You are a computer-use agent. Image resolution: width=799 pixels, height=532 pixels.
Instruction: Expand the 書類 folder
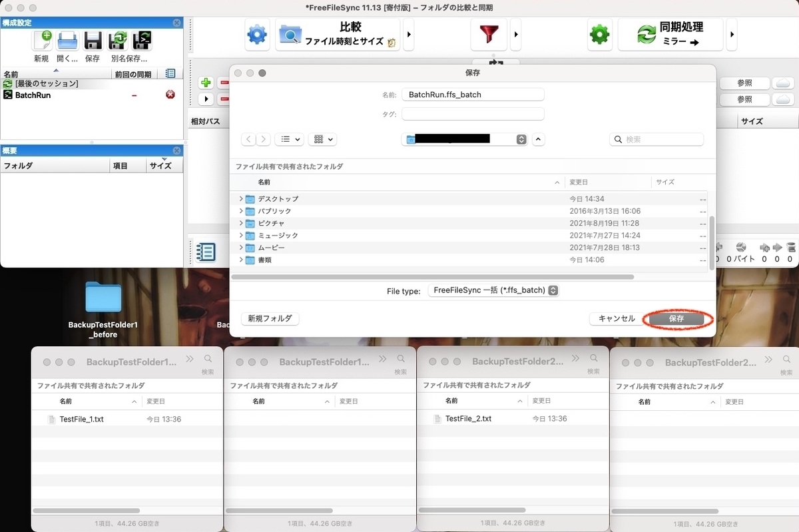tap(241, 260)
